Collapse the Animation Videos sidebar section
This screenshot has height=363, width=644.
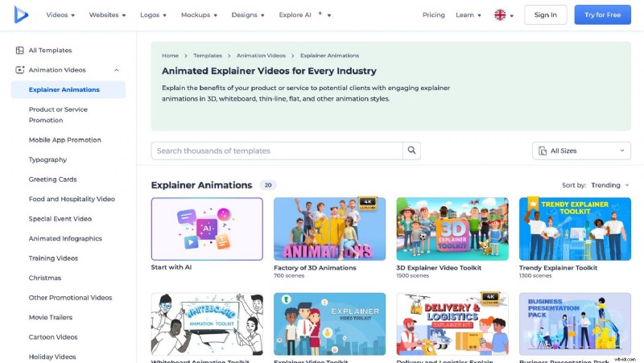tap(117, 70)
